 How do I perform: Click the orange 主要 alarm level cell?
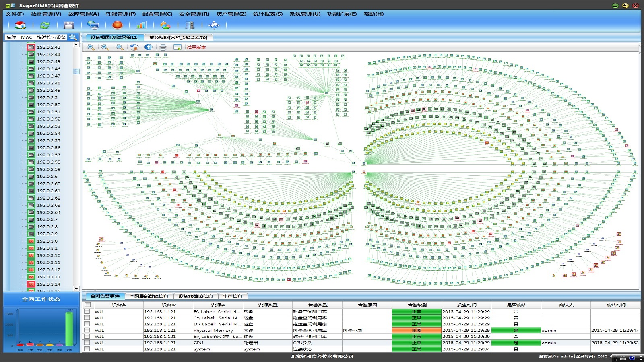pos(417,330)
